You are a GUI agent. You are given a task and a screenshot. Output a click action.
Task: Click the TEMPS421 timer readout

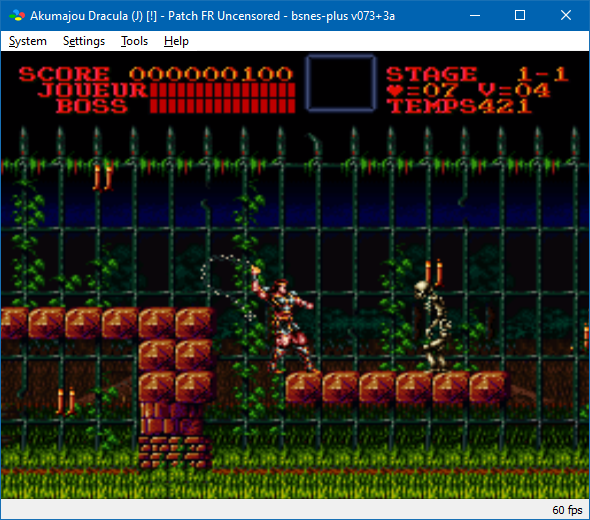(x=459, y=106)
